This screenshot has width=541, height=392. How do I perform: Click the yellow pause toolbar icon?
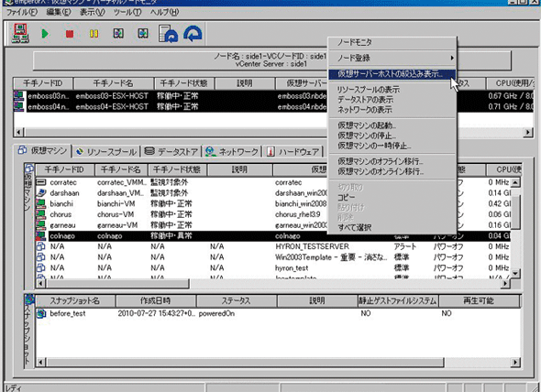[x=94, y=34]
